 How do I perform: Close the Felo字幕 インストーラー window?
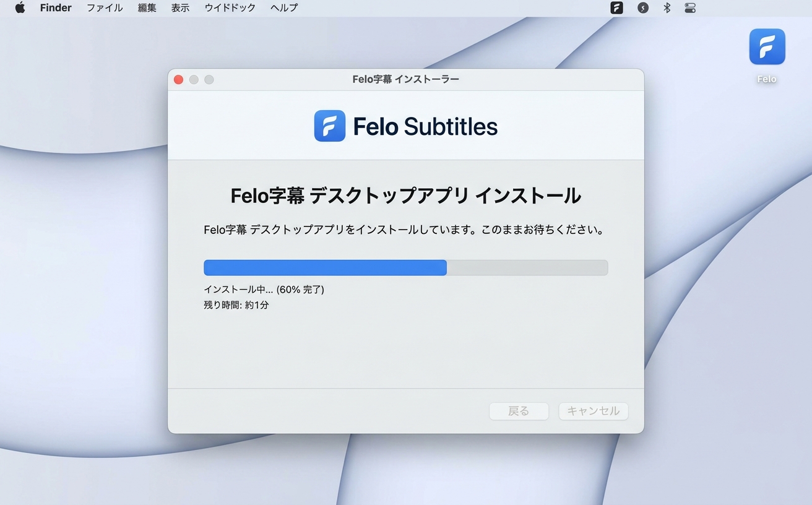[x=178, y=79]
